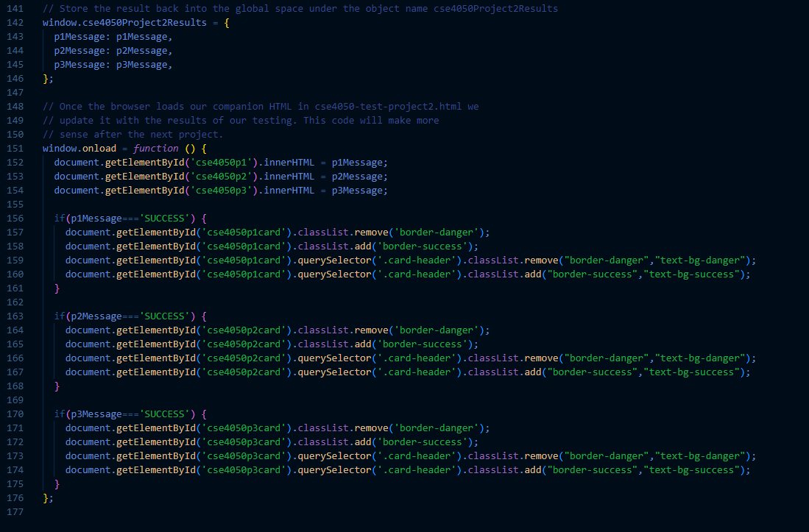Click line number 155 in the gutter

coord(15,204)
